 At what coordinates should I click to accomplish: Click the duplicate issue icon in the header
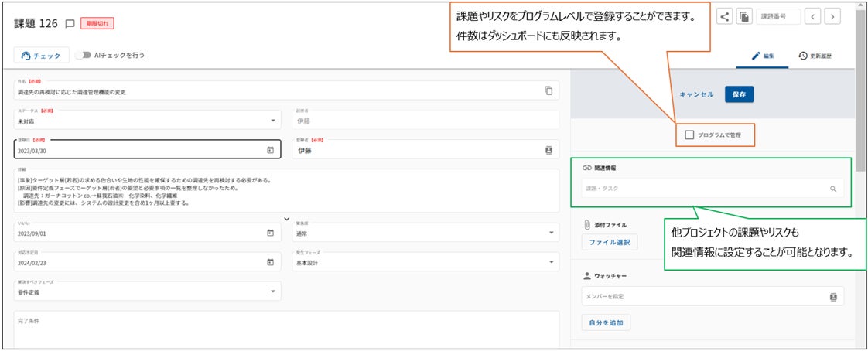[x=744, y=16]
